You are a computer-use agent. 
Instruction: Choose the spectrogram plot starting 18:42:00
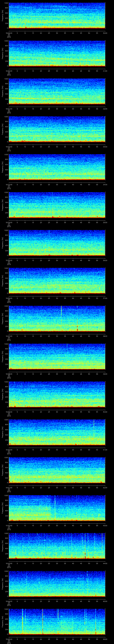tap(57, 508)
